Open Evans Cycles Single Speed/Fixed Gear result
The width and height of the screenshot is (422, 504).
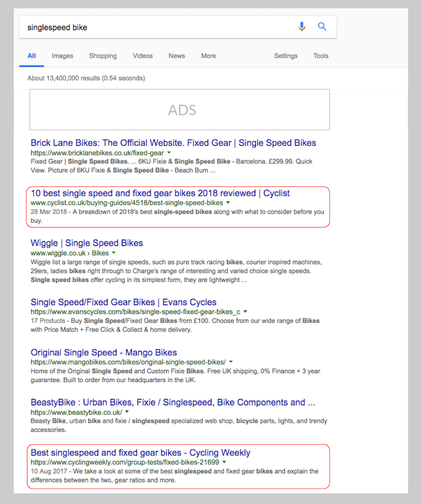coord(123,302)
